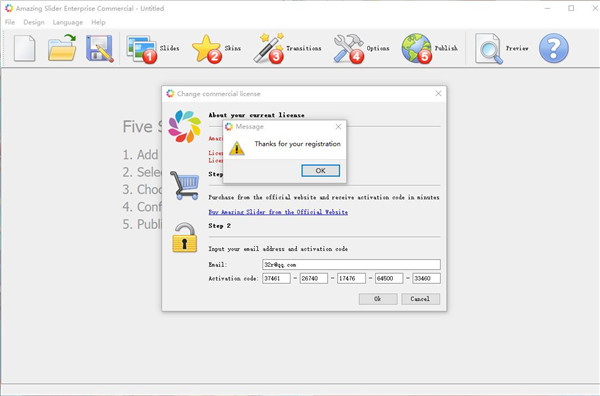Click the 'Purchase from the official website' text
600x396 pixels.
pyautogui.click(x=324, y=197)
